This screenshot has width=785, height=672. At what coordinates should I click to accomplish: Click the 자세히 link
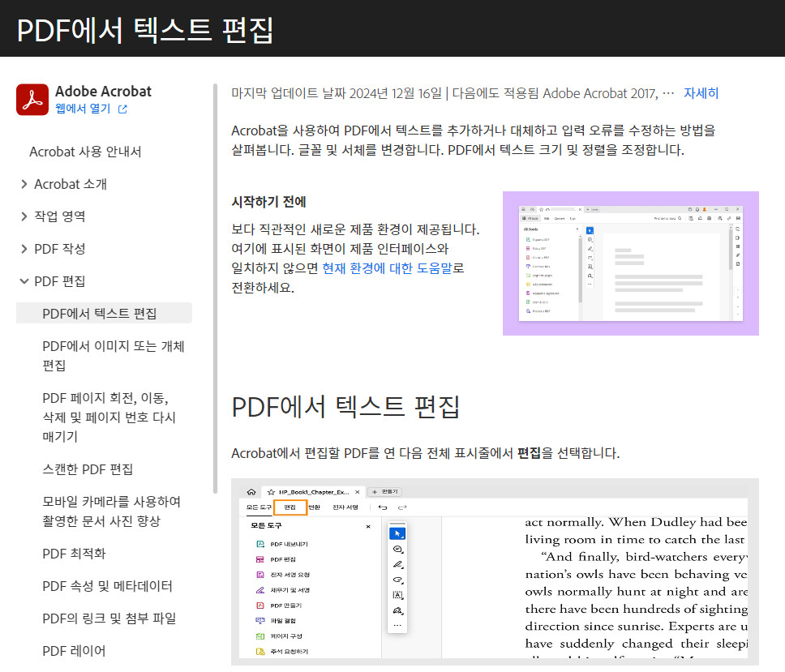click(x=701, y=93)
